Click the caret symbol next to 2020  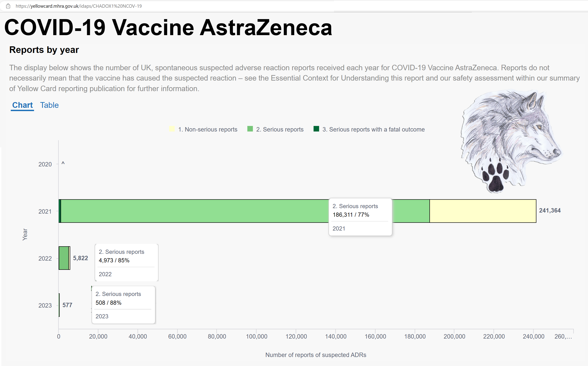pos(63,163)
